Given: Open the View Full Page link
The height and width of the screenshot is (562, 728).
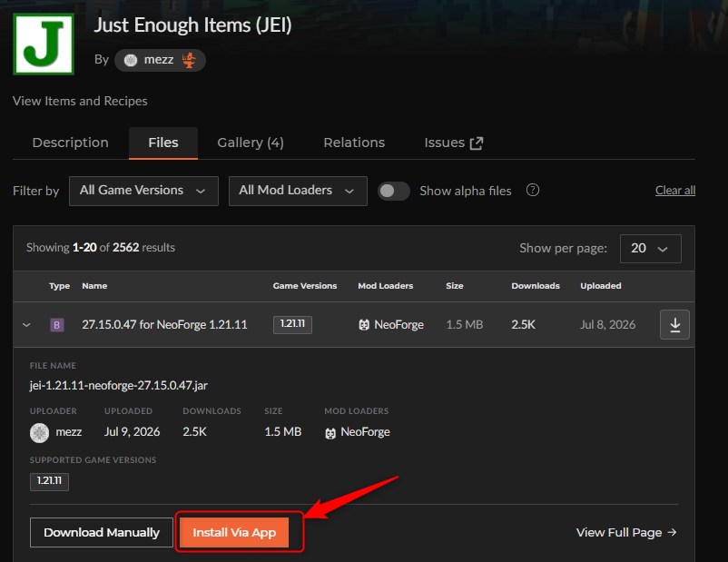Looking at the screenshot, I should 626,532.
